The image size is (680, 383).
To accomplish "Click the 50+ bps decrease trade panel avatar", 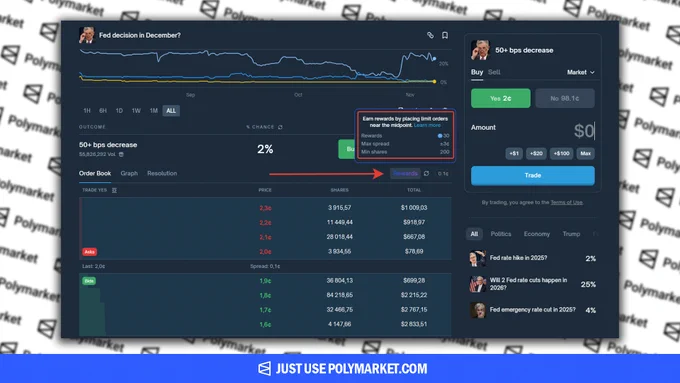I will [480, 50].
